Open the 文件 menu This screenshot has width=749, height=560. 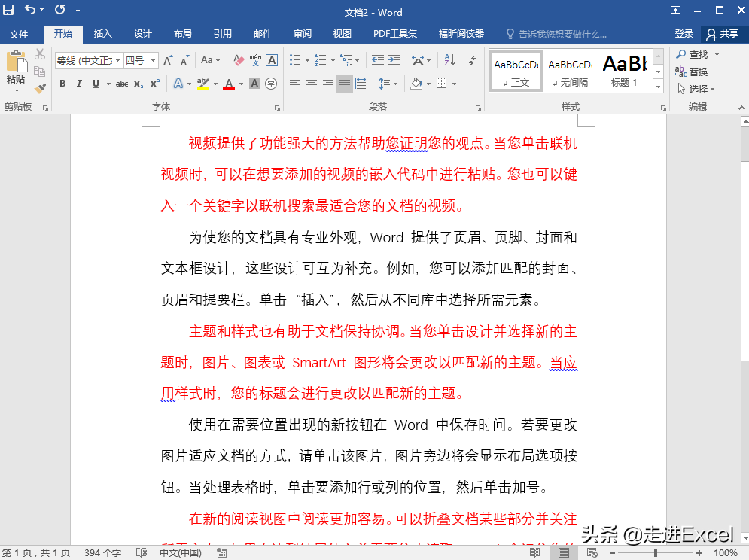click(19, 35)
